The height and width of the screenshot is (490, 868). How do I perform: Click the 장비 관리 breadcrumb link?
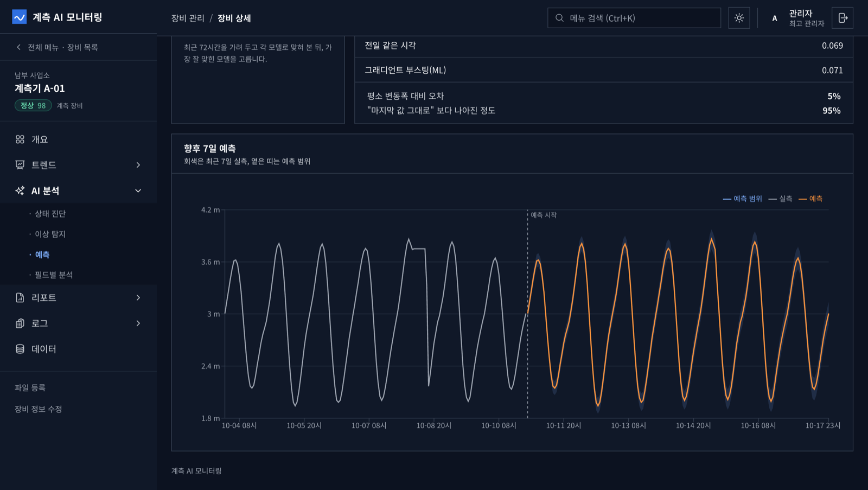pyautogui.click(x=188, y=18)
